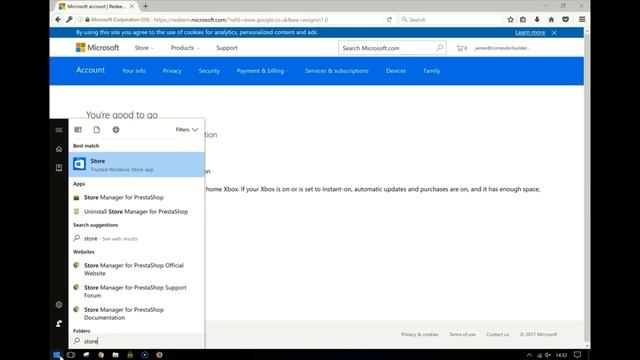Launch Store Manager for PrestaShop app
640x360 pixels.
pos(137,198)
